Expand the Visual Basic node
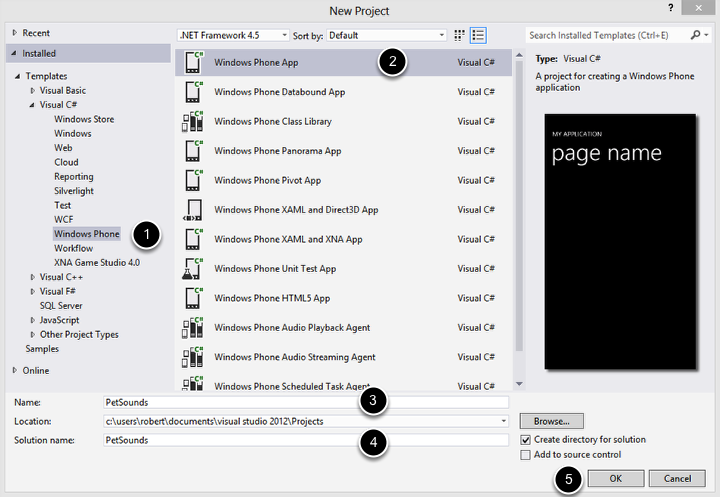 [32, 90]
